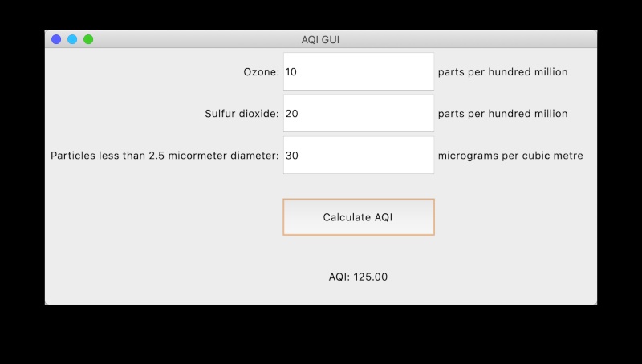Place cursor on value 10 in Ozone field
This screenshot has height=364, width=642.
(291, 72)
